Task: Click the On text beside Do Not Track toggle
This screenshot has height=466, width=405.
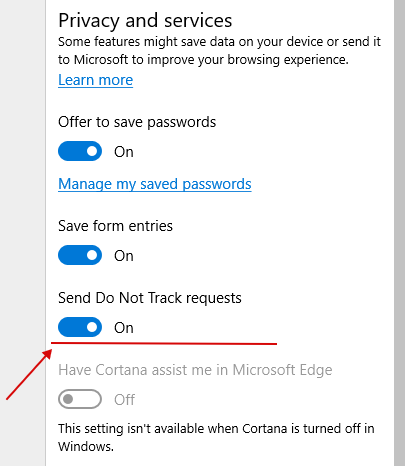Action: (x=124, y=328)
